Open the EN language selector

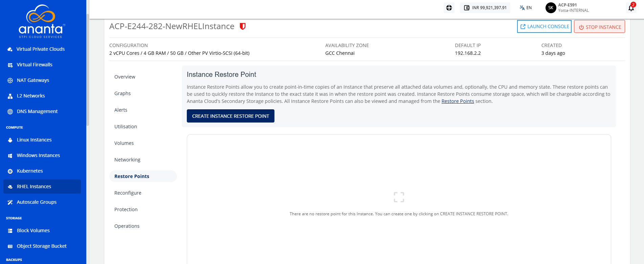pyautogui.click(x=526, y=8)
